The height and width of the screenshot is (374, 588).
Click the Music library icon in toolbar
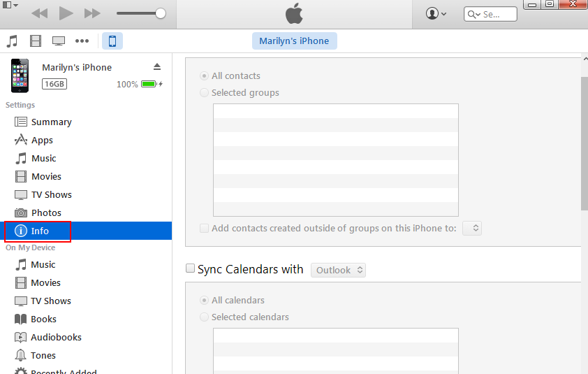pos(12,41)
